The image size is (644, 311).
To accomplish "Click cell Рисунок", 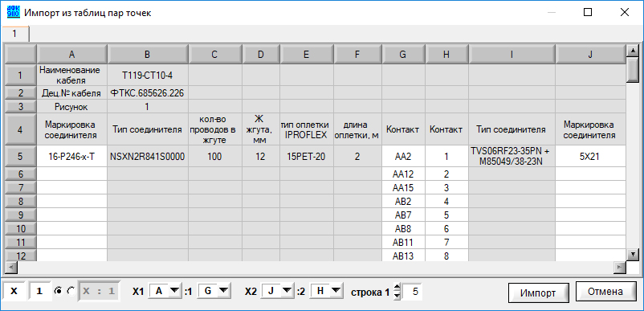I will 72,107.
